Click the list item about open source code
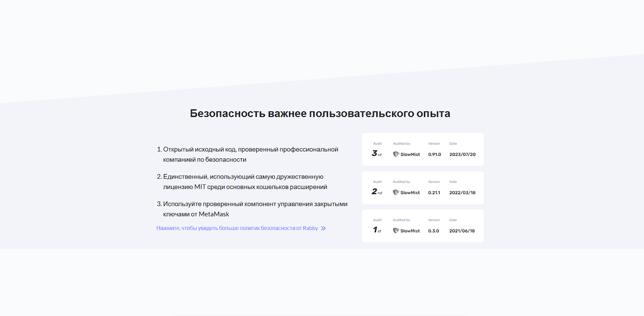 [x=250, y=154]
